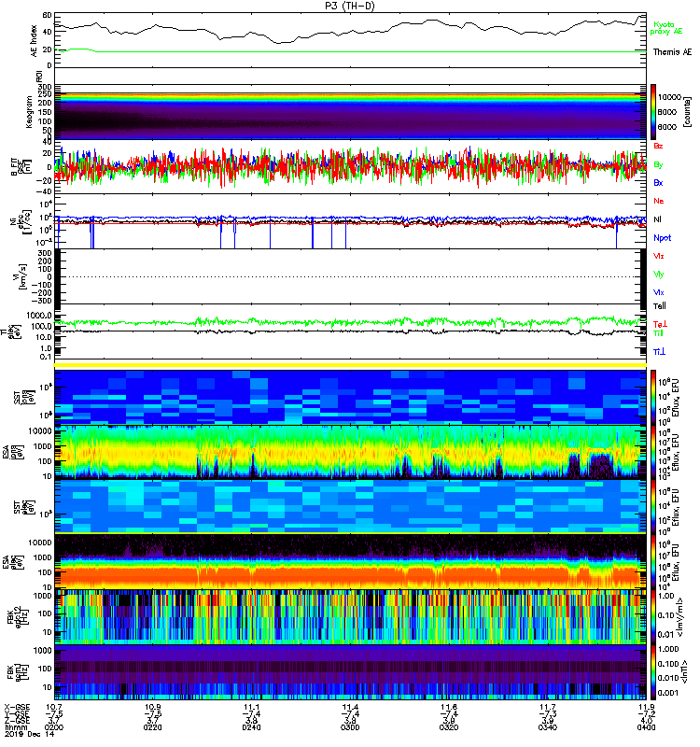This screenshot has height=747, width=700.
Task: Click the B_FIT magnetic field plot panel
Action: click(x=350, y=167)
